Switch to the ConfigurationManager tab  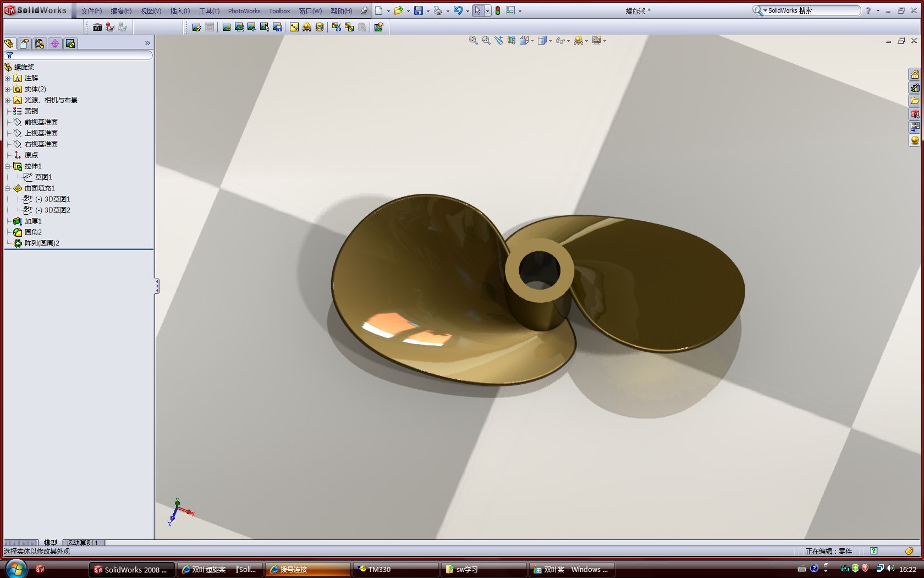(x=40, y=43)
